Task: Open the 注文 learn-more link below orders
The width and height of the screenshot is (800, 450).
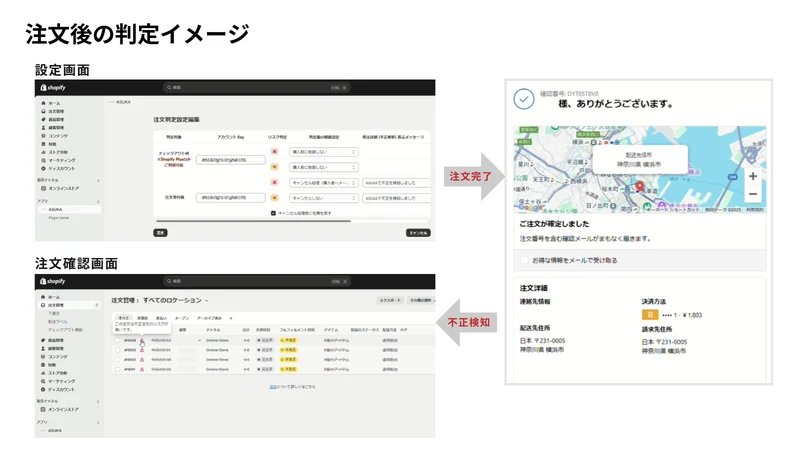Action: 273,387
